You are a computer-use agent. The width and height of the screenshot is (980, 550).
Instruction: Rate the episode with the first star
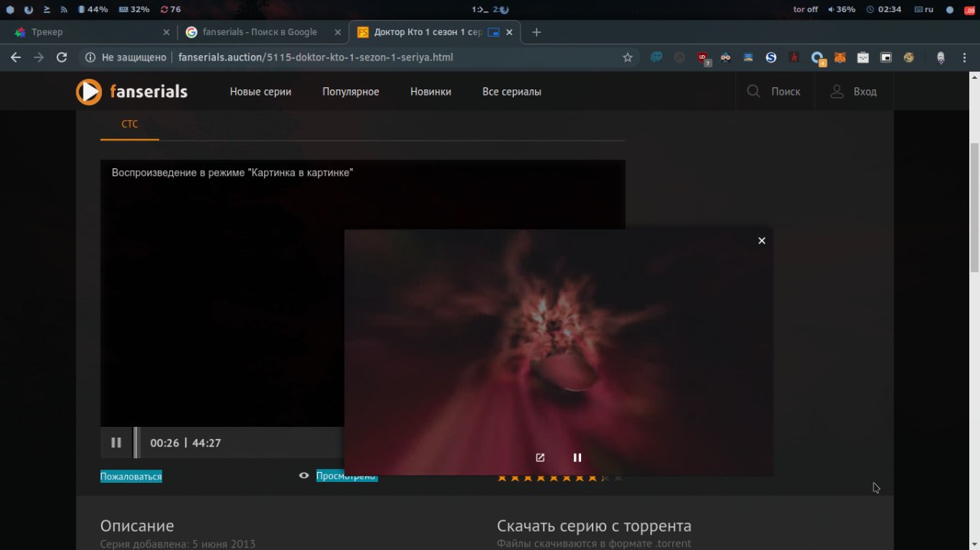coord(502,477)
